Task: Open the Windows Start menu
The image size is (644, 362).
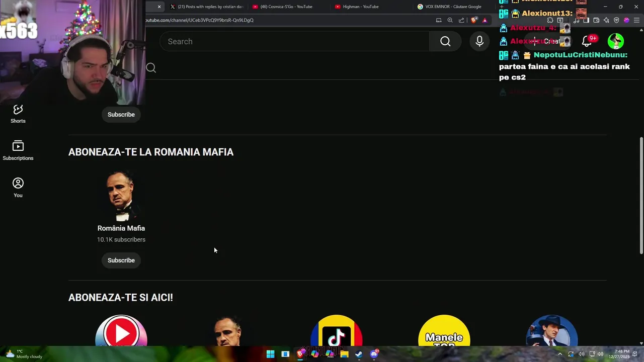Action: pos(270,354)
